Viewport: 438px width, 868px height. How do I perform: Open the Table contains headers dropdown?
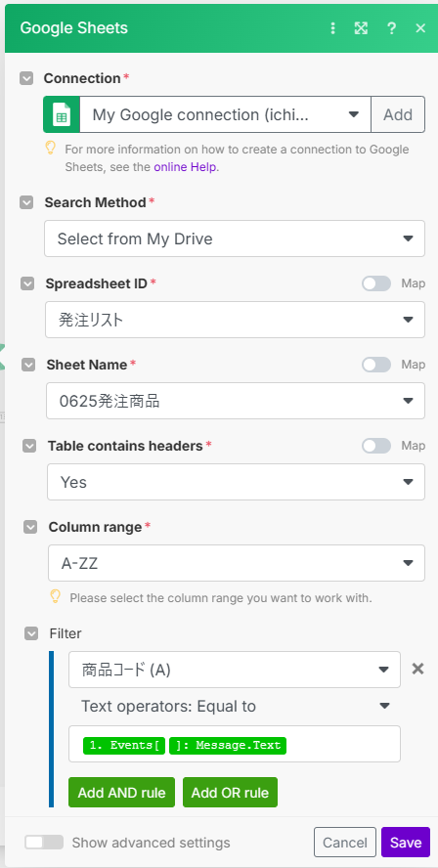coord(236,482)
